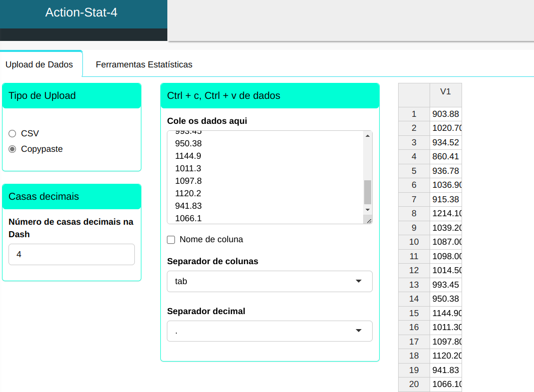
Task: Click the scroll up arrow in data textarea
Action: pos(368,136)
